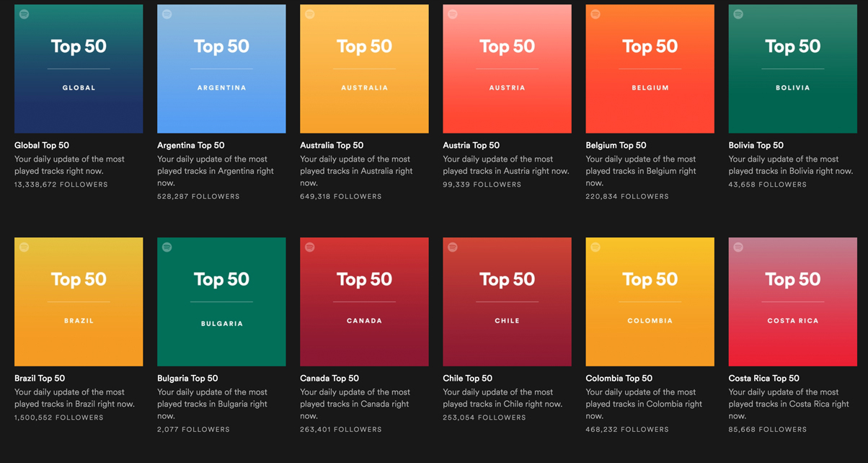Open the Australia Top 50 title link
The width and height of the screenshot is (868, 463).
[332, 145]
